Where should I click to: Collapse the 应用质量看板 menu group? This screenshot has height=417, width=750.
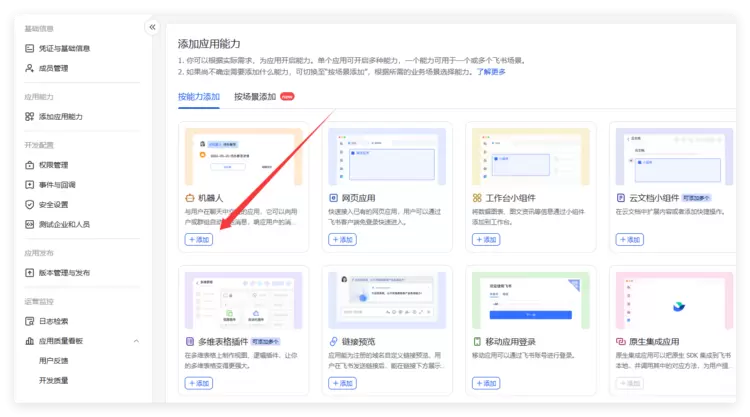(136, 341)
